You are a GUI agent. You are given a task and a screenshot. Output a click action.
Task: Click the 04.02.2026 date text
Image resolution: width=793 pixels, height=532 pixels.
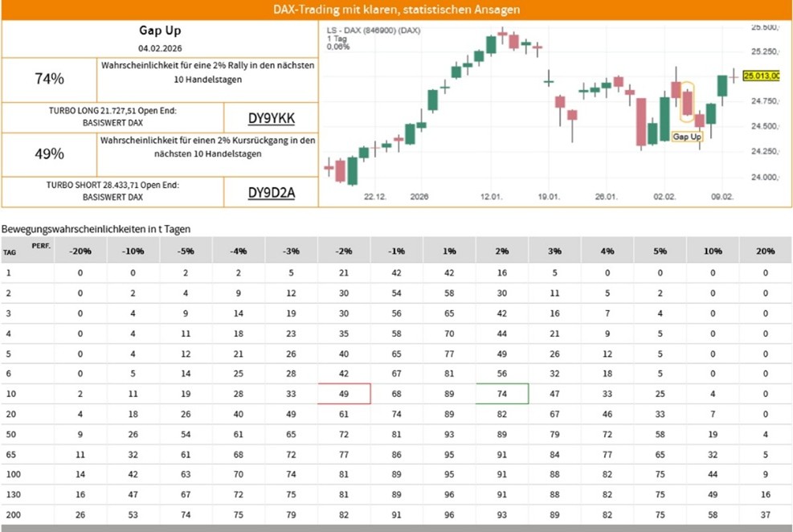pos(160,48)
